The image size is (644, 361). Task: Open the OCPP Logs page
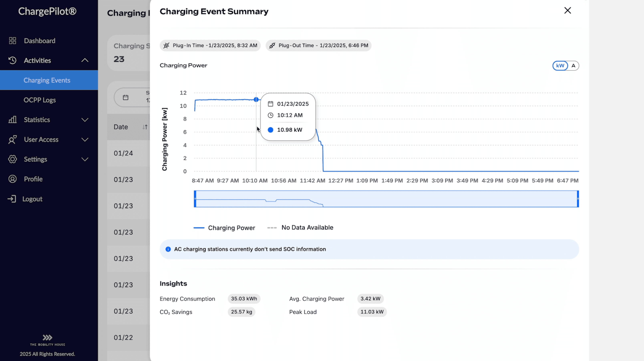click(39, 100)
